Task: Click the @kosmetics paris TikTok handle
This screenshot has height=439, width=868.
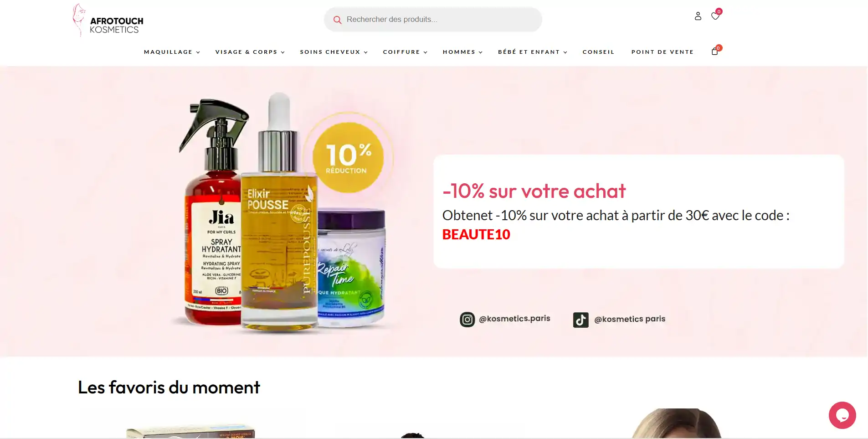Action: [630, 319]
